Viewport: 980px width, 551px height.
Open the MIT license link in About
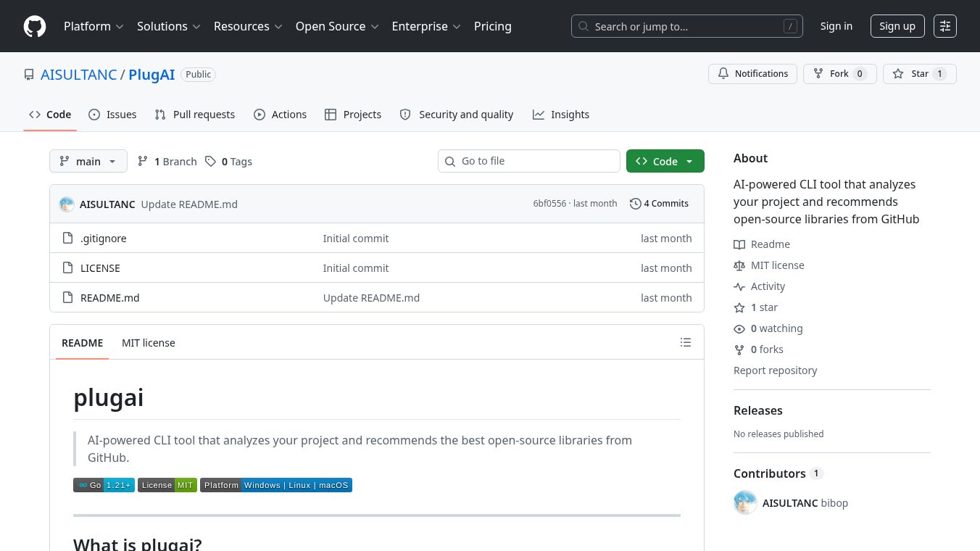[x=769, y=265]
